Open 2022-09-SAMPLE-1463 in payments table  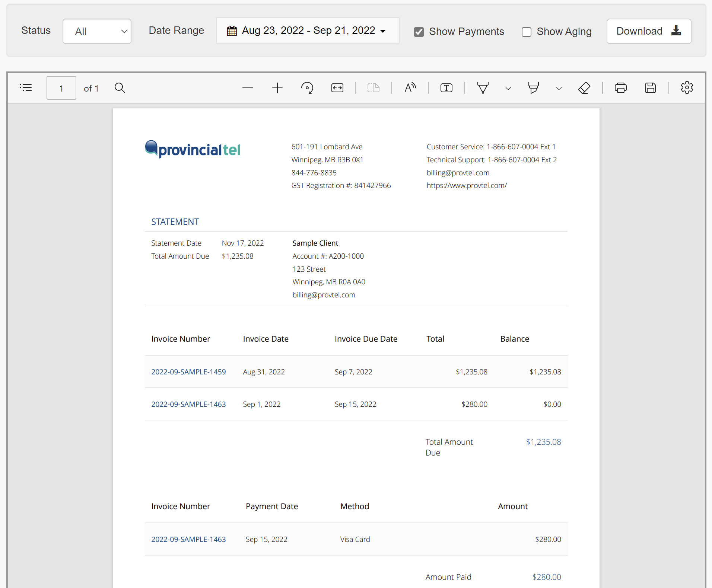point(188,539)
